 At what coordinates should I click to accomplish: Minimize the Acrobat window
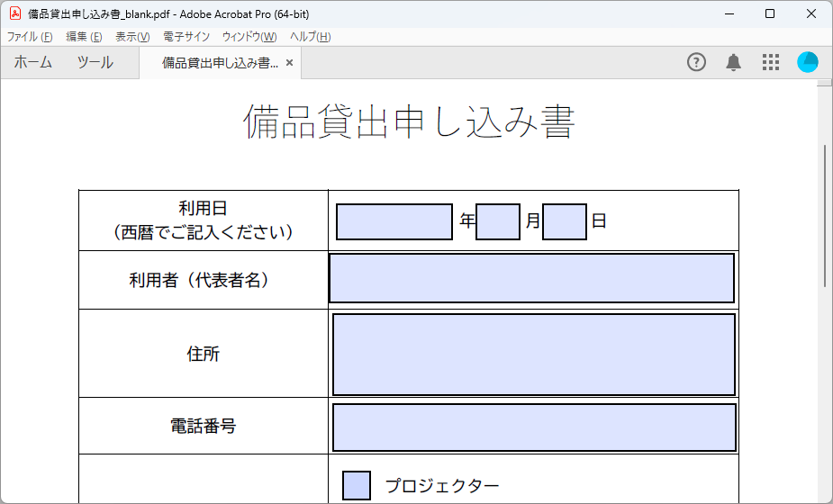coord(729,13)
